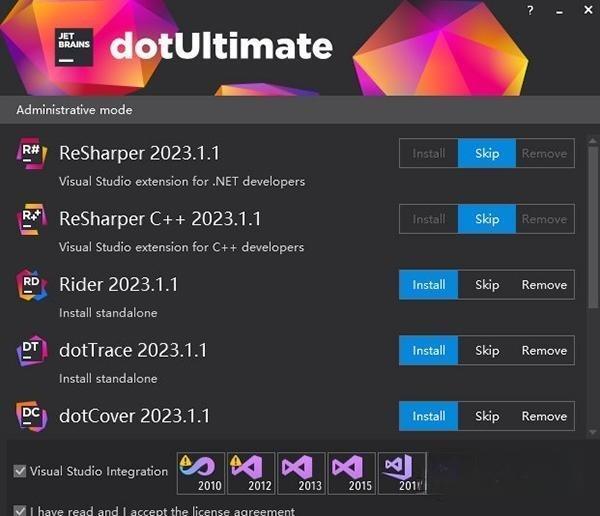Click the 'Visual Studio Integration' label text

(x=99, y=472)
